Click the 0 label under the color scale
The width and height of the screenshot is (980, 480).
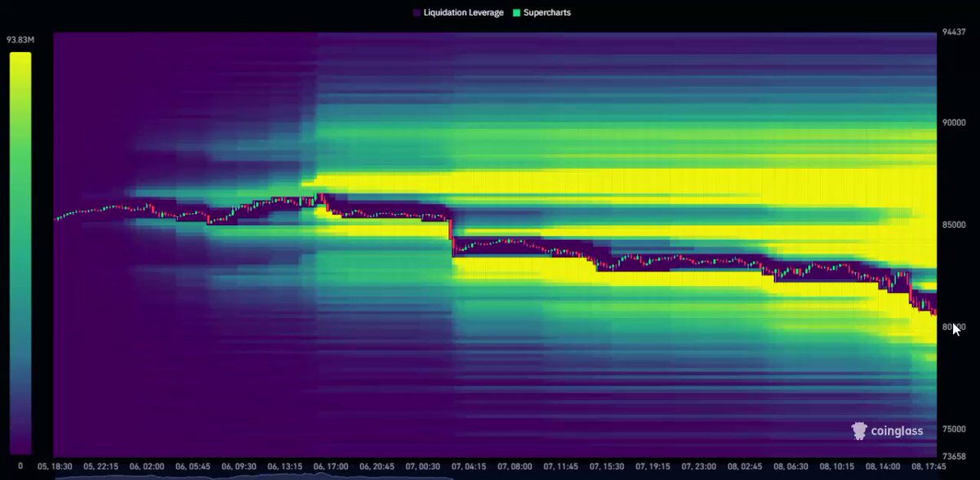(20, 466)
